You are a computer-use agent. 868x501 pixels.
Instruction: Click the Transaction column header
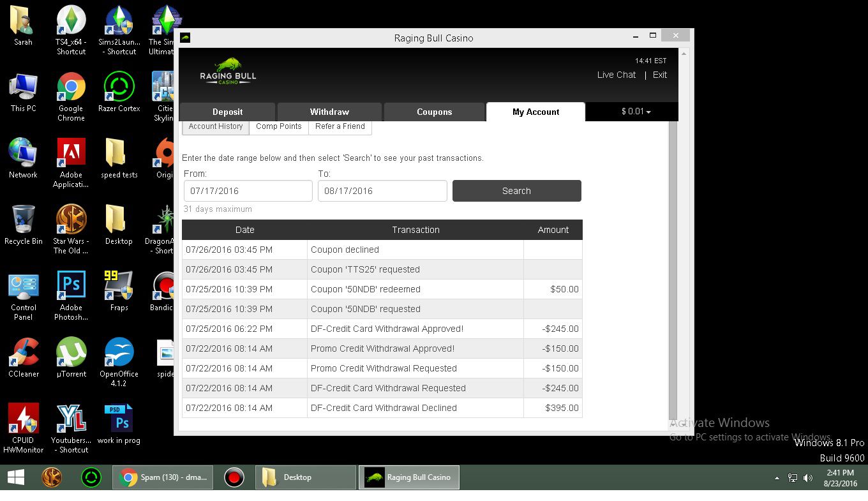415,230
